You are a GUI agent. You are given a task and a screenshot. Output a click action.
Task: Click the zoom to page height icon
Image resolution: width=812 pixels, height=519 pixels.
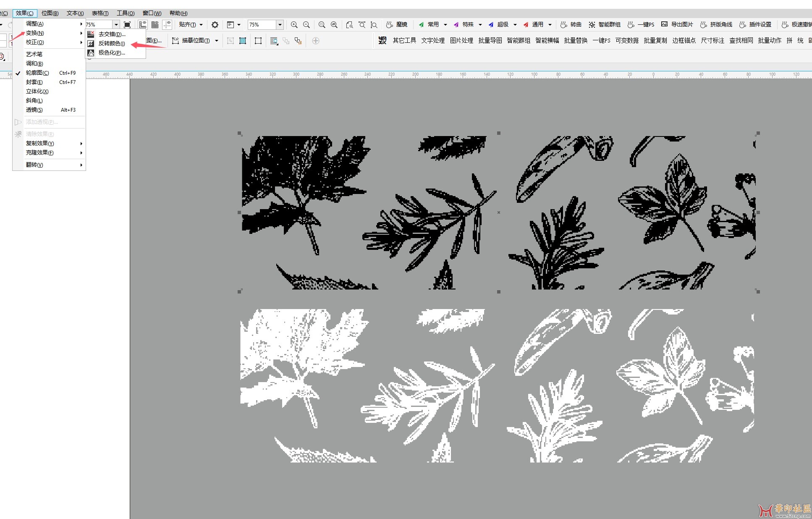(x=374, y=25)
